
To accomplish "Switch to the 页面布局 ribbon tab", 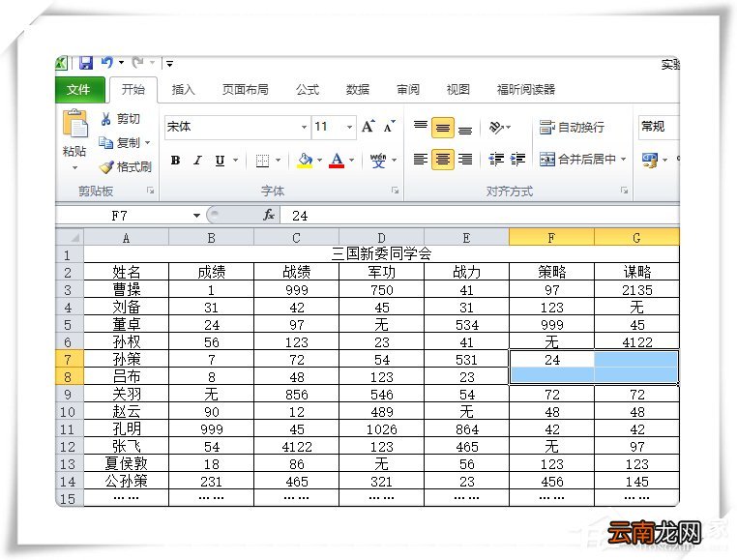I will tap(246, 89).
